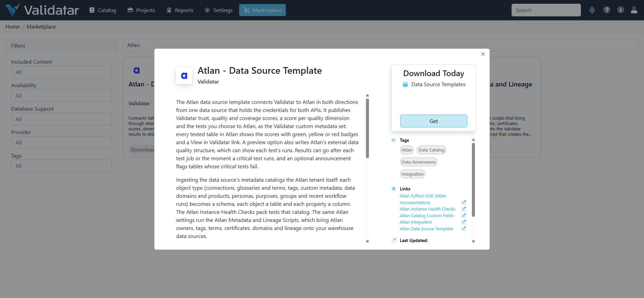Open the Settings menu
The image size is (644, 298).
(218, 10)
